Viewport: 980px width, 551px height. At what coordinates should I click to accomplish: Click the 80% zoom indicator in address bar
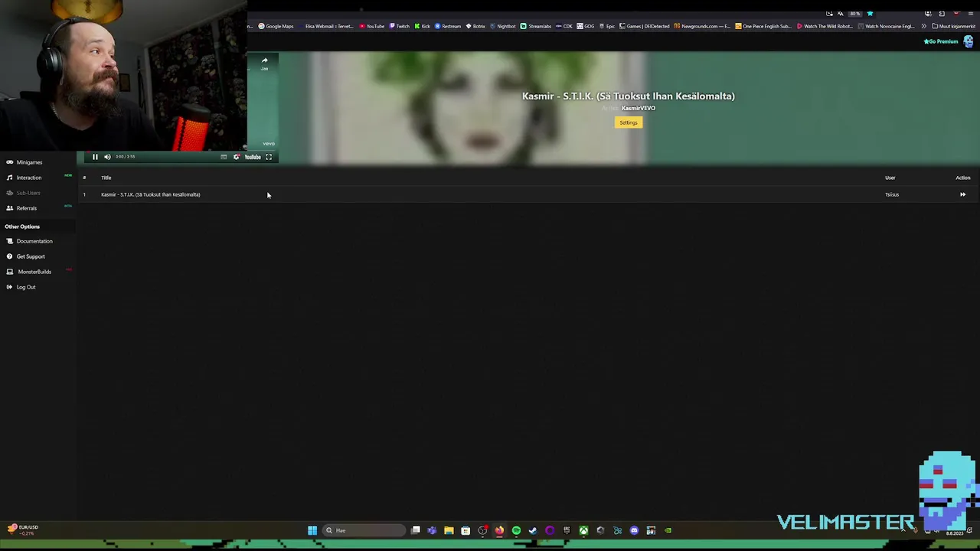[854, 14]
